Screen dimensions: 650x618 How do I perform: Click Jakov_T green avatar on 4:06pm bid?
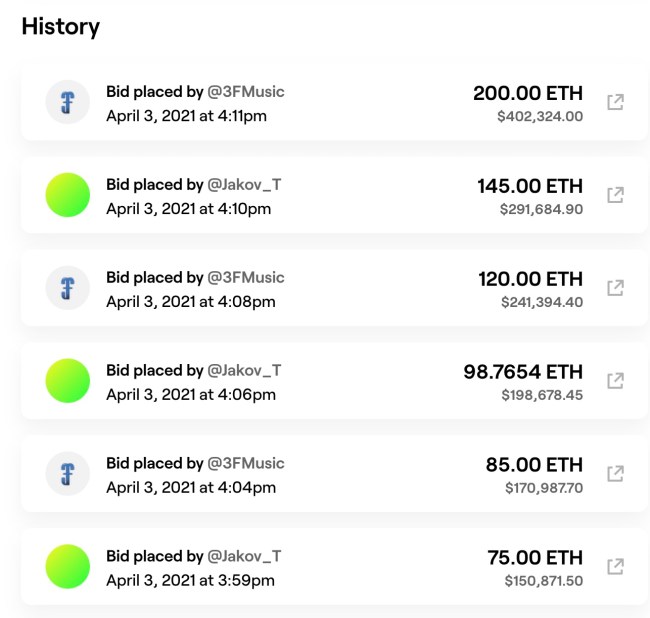[x=68, y=381]
